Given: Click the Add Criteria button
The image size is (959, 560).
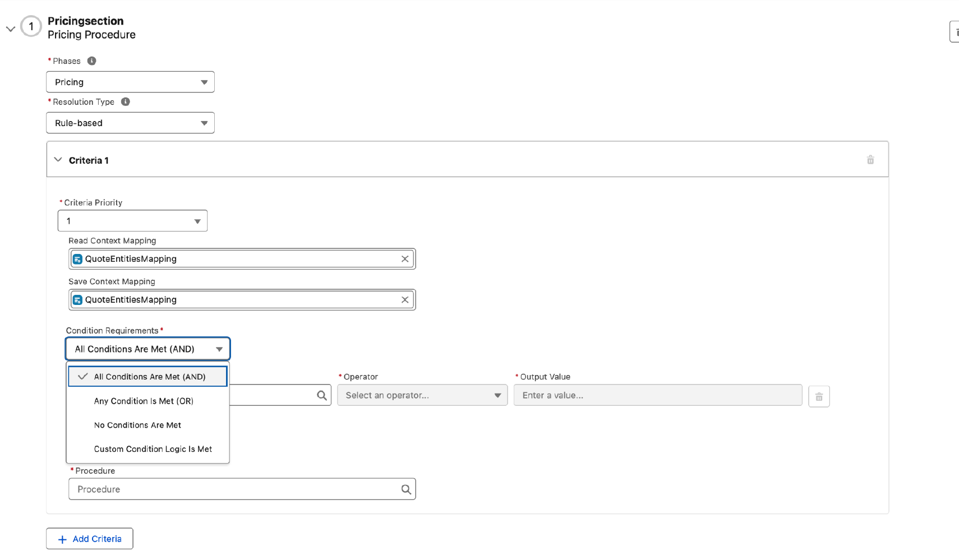Looking at the screenshot, I should click(x=90, y=539).
